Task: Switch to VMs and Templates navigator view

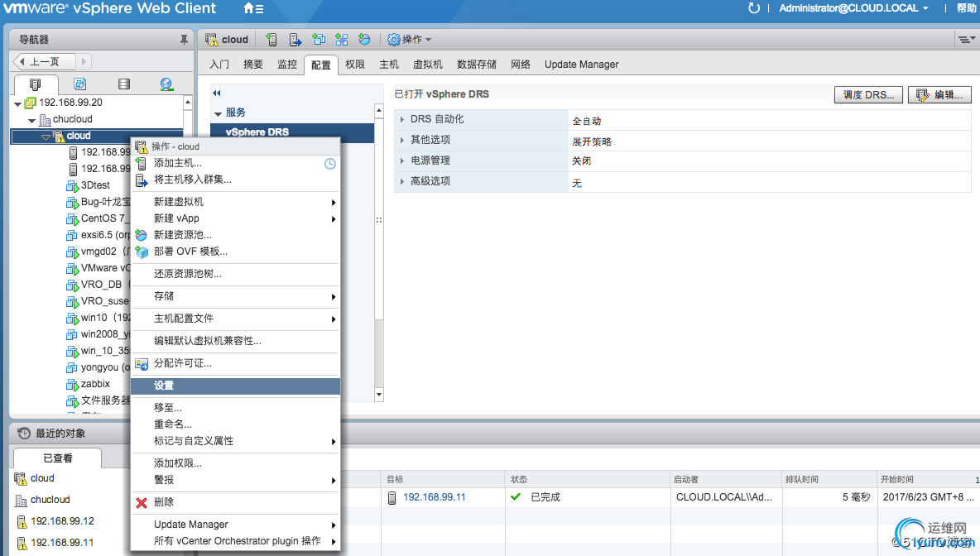Action: pyautogui.click(x=80, y=84)
